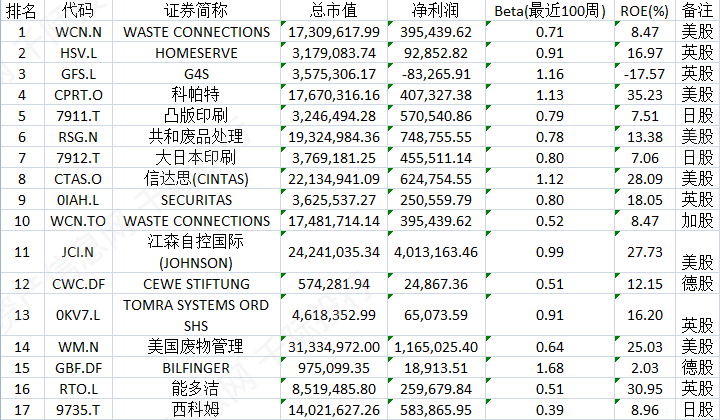Select the 科帕特 cell
Screen dimensions: 720x420
click(197, 95)
